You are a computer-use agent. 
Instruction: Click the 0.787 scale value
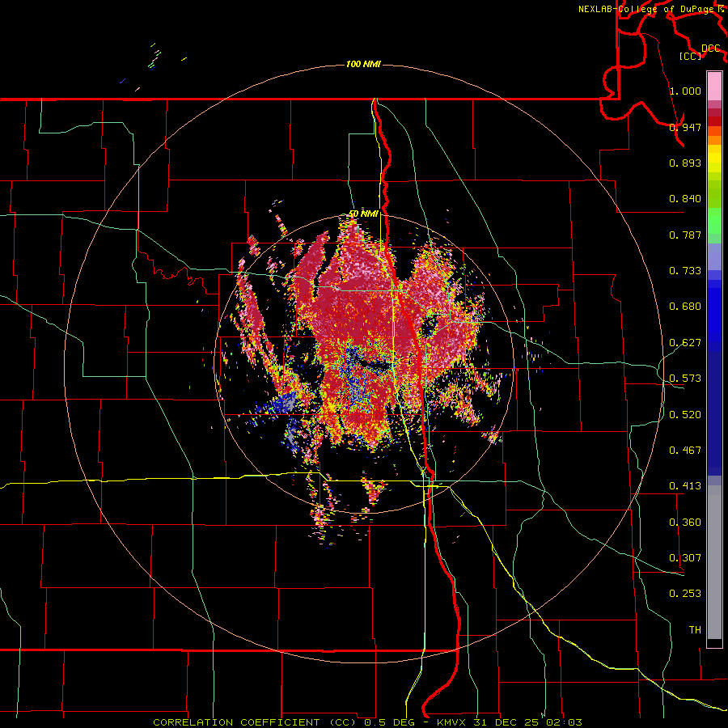(x=685, y=235)
